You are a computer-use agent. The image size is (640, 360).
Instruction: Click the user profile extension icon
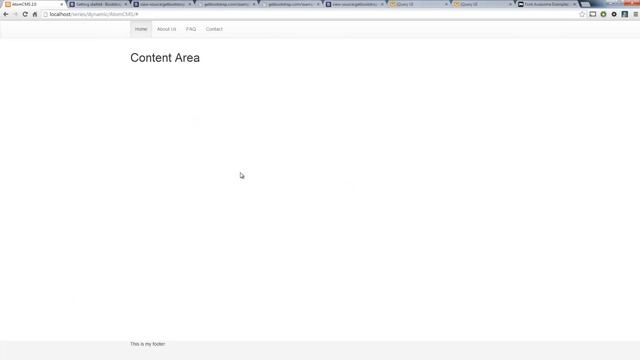[x=624, y=14]
